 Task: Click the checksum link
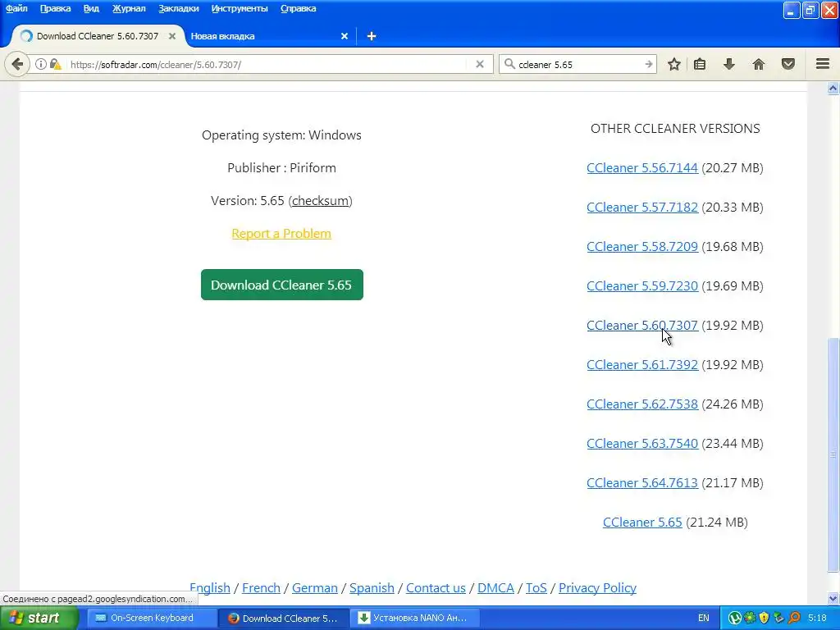pyautogui.click(x=321, y=201)
